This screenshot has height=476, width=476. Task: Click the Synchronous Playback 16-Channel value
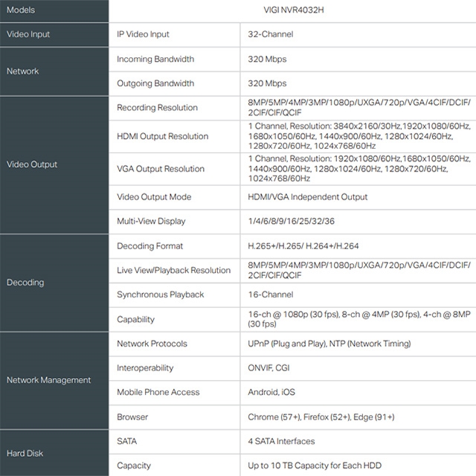pos(271,295)
